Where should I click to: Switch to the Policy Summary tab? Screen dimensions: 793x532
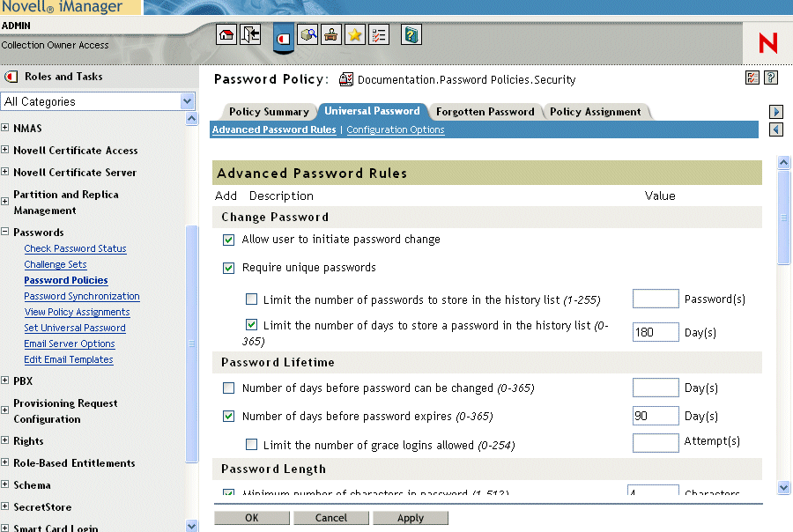269,112
